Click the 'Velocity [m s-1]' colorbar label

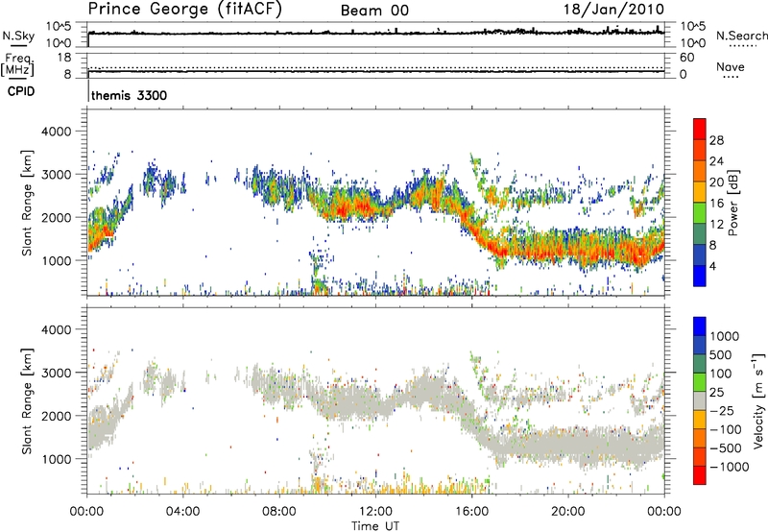[x=758, y=400]
